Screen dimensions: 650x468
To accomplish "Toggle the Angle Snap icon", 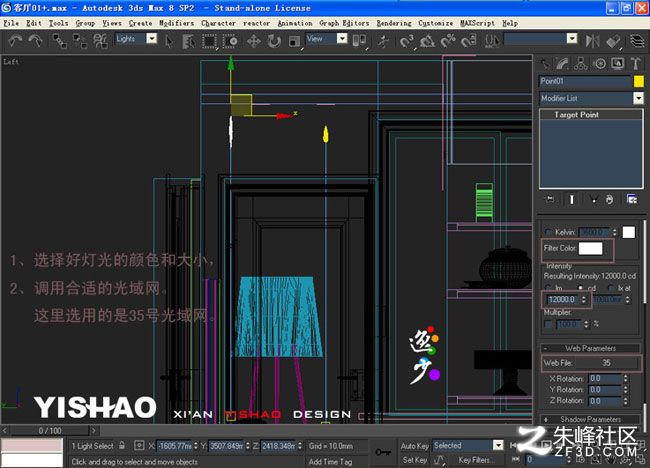I will [x=427, y=41].
